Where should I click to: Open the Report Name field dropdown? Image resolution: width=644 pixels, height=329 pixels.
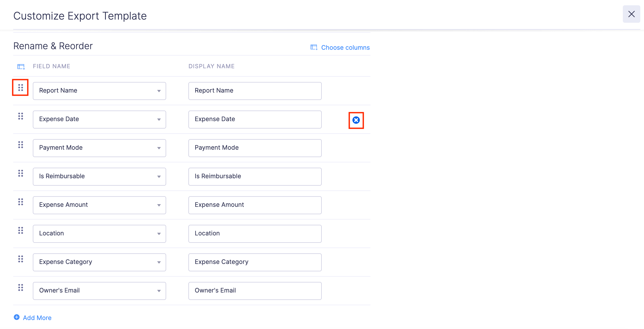[159, 91]
